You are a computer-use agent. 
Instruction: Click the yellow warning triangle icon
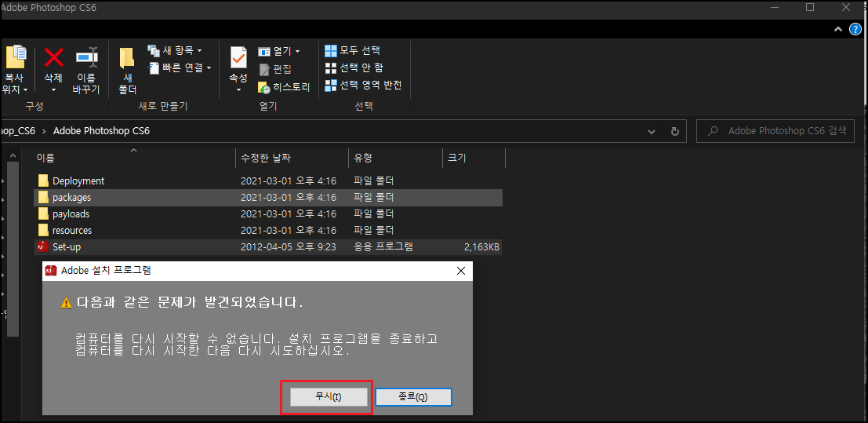point(67,303)
